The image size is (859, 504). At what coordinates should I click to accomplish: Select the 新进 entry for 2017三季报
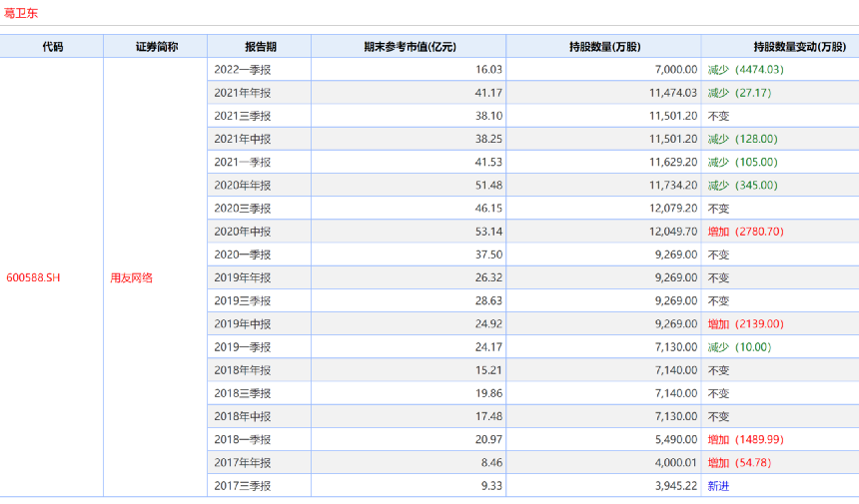click(x=719, y=485)
